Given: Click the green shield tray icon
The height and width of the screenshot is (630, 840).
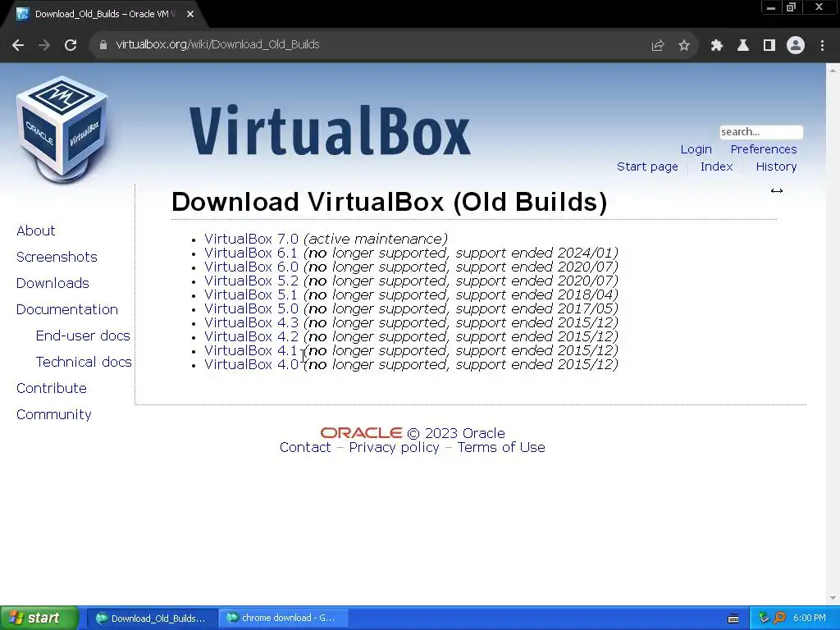Looking at the screenshot, I should click(764, 618).
